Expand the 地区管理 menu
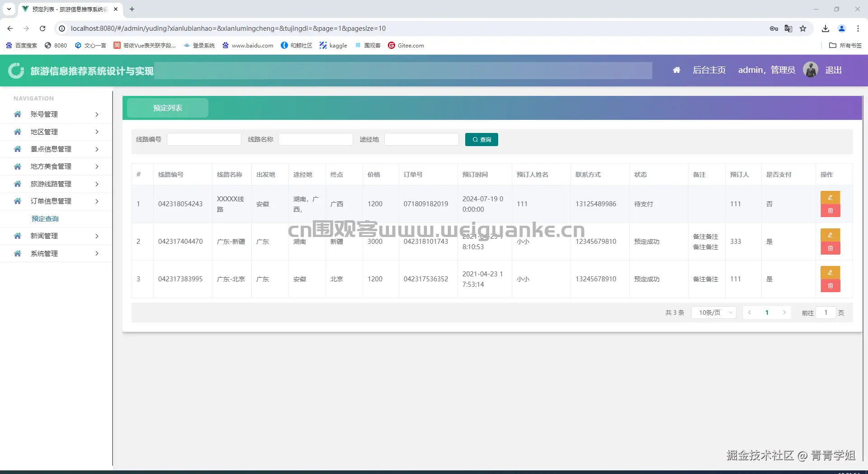This screenshot has height=474, width=868. (x=56, y=132)
